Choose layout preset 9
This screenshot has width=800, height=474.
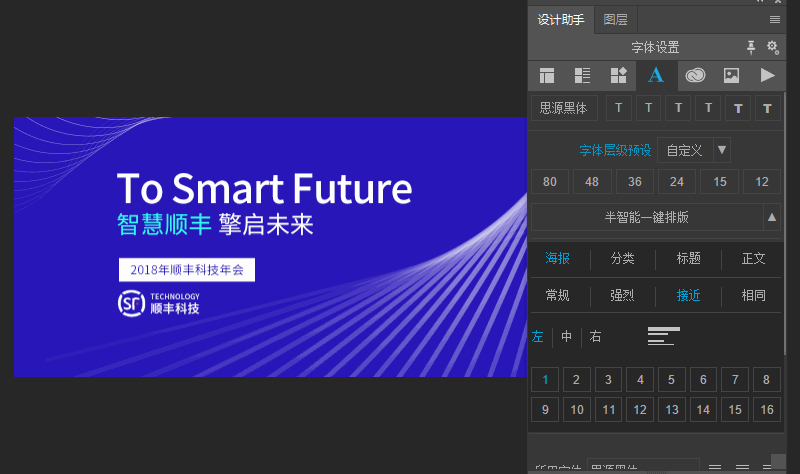pos(545,410)
